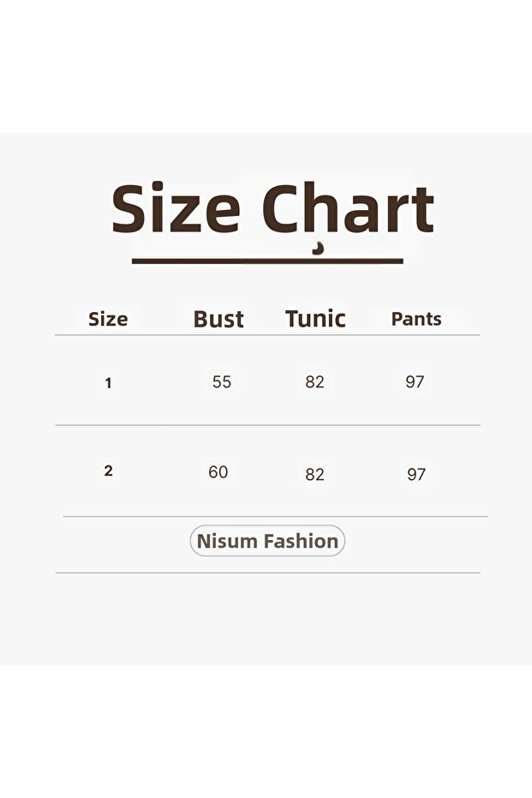Click the Nisum Fashion pill button
The image size is (532, 798).
click(x=267, y=541)
